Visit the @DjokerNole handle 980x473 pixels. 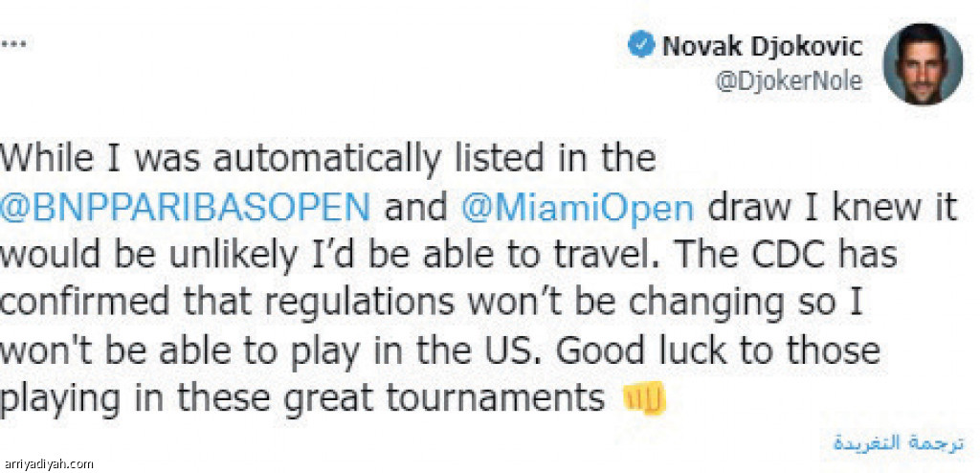[789, 82]
